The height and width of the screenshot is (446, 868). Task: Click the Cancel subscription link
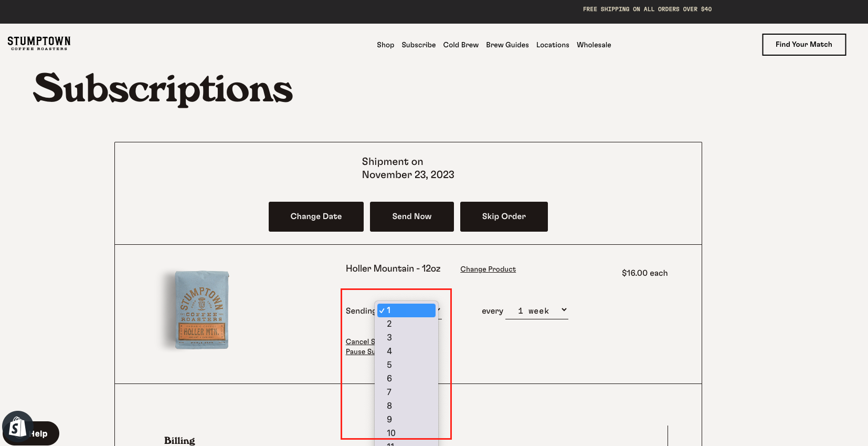click(360, 341)
